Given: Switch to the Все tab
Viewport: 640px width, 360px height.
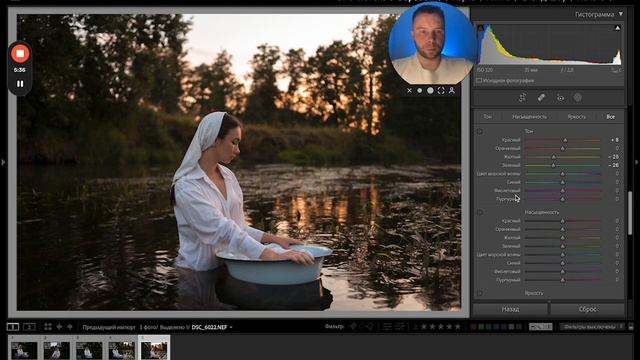Looking at the screenshot, I should 610,117.
